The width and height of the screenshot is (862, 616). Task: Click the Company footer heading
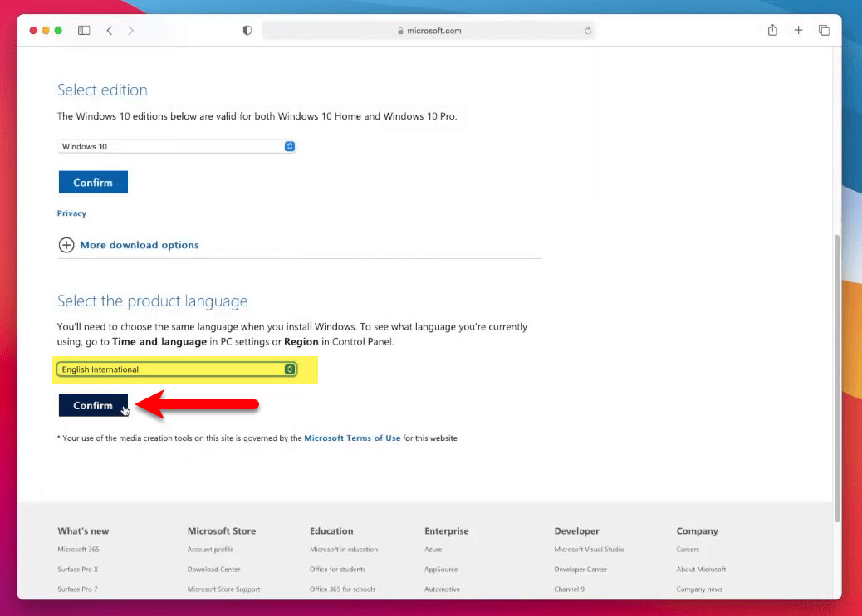click(x=697, y=530)
